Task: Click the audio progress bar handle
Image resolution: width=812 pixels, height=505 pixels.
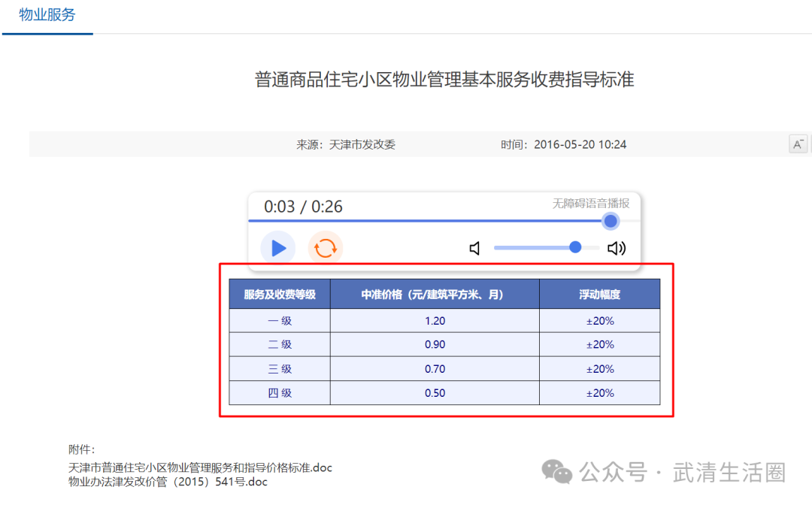Action: click(x=611, y=221)
